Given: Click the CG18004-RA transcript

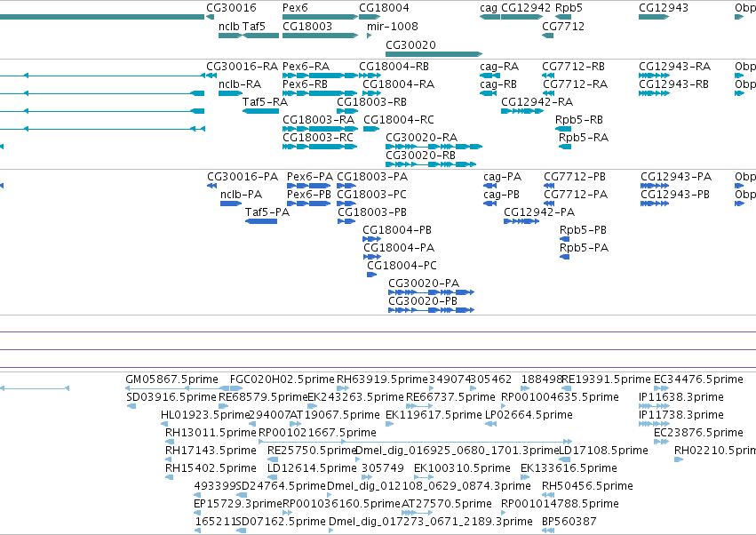Looking at the screenshot, I should [x=371, y=93].
